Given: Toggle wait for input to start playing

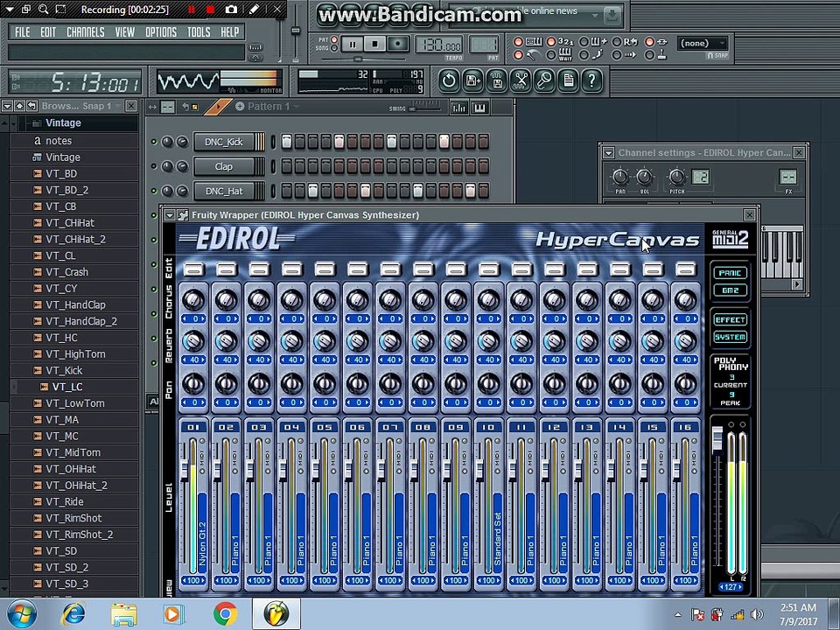Looking at the screenshot, I should click(550, 54).
